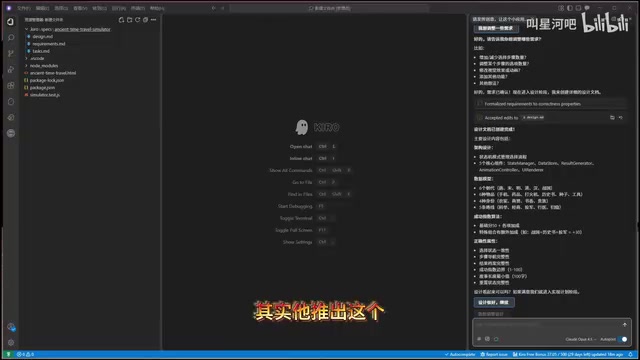This screenshot has height=360, width=640.
Task: Open the explorer more actions ellipsis
Action: [153, 20]
